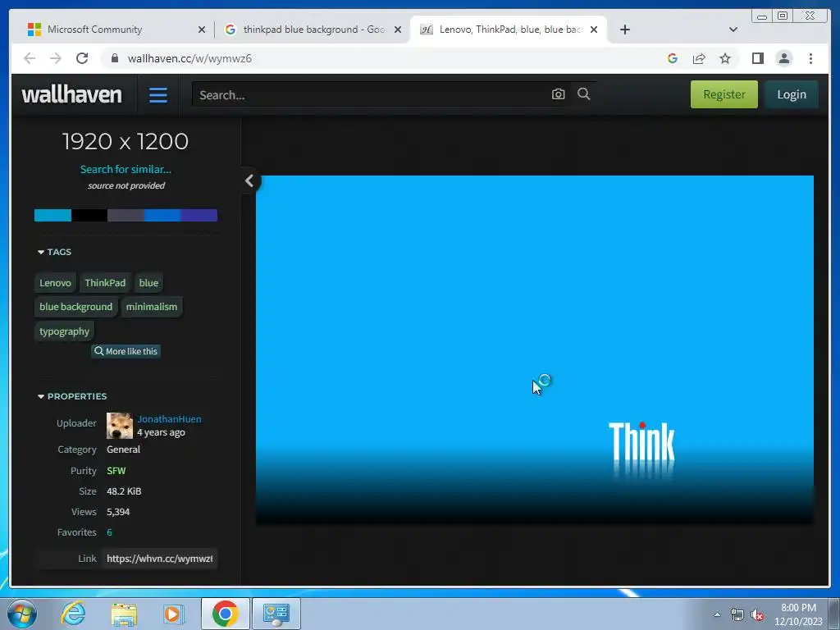Image resolution: width=840 pixels, height=630 pixels.
Task: Open a new tab with plus button
Action: (x=624, y=30)
